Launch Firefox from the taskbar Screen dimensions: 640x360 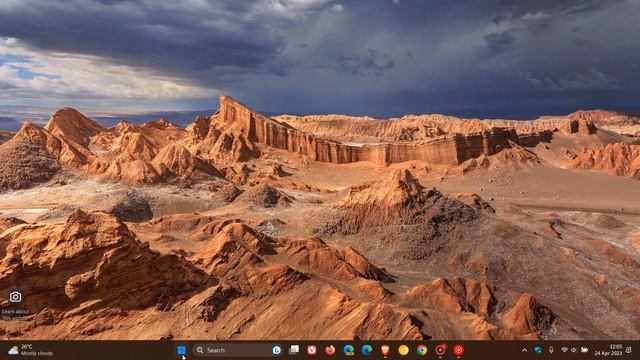[x=330, y=350]
